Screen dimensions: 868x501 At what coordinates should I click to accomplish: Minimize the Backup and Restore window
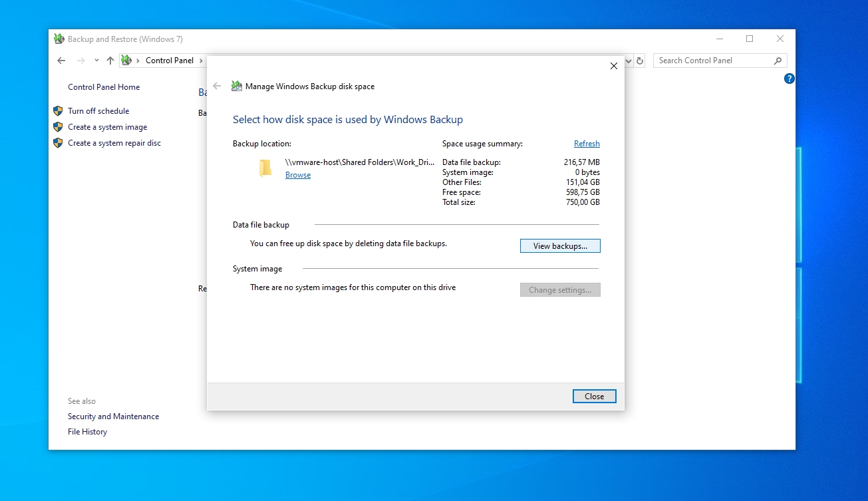[719, 39]
